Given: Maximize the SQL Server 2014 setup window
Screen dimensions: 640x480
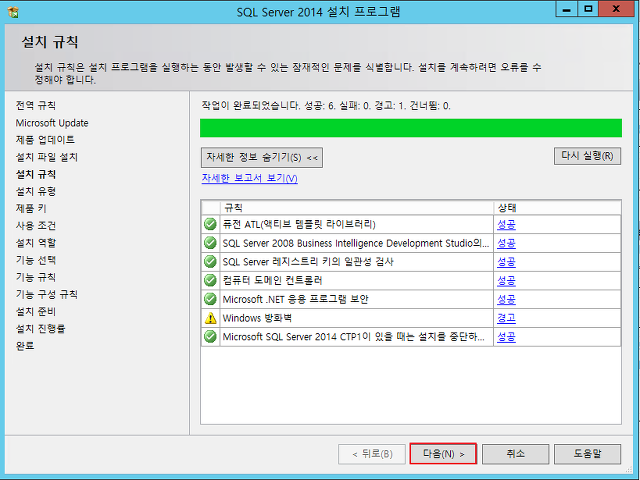Looking at the screenshot, I should (588, 9).
